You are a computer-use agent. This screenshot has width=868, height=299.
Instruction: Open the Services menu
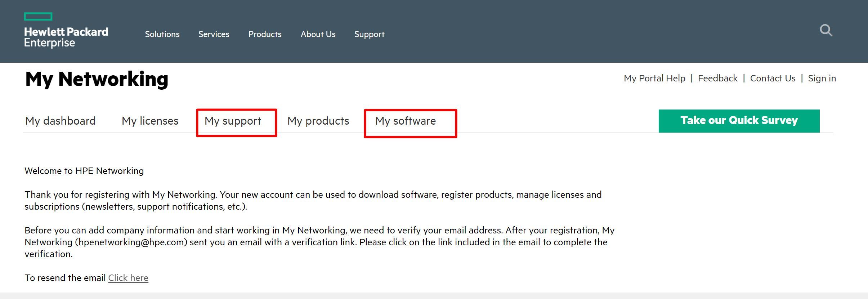pos(214,34)
